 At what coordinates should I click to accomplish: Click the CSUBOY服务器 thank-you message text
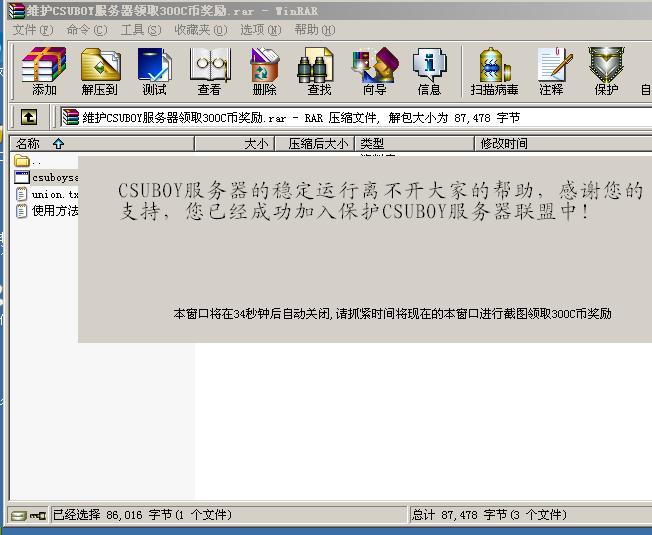(380, 201)
